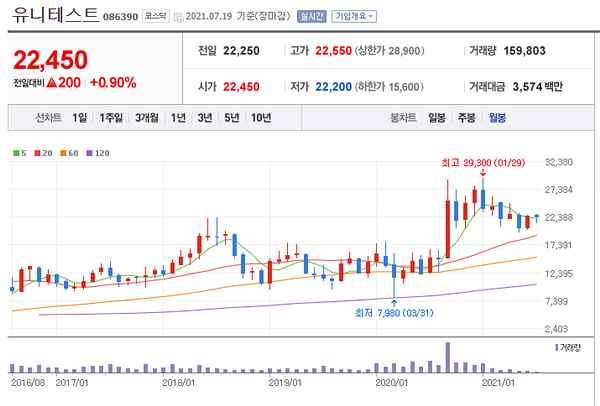The width and height of the screenshot is (600, 406).
Task: Click the 상한가 28,900 text
Action: pos(390,51)
